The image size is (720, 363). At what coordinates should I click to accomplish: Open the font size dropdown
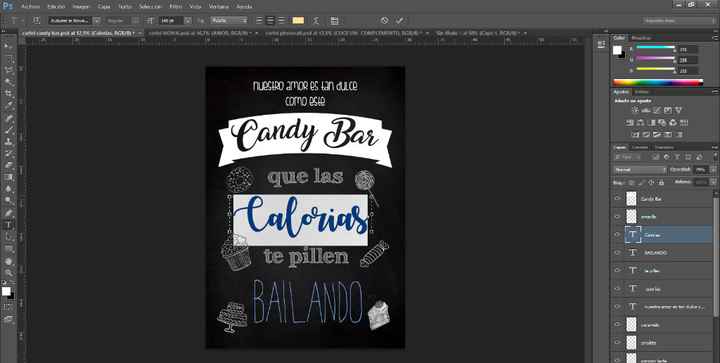click(188, 21)
